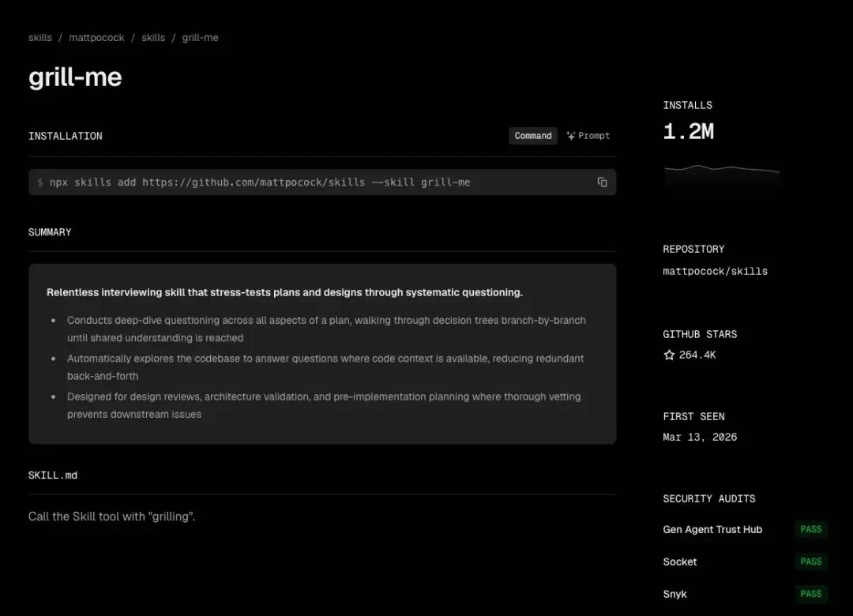853x616 pixels.
Task: Copy the npx install command
Action: pyautogui.click(x=602, y=182)
